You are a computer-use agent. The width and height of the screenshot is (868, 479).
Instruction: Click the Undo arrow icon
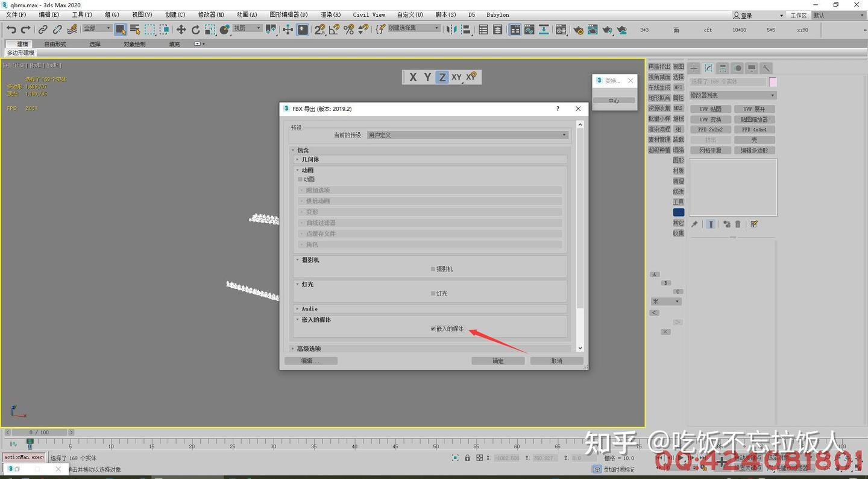[11, 28]
